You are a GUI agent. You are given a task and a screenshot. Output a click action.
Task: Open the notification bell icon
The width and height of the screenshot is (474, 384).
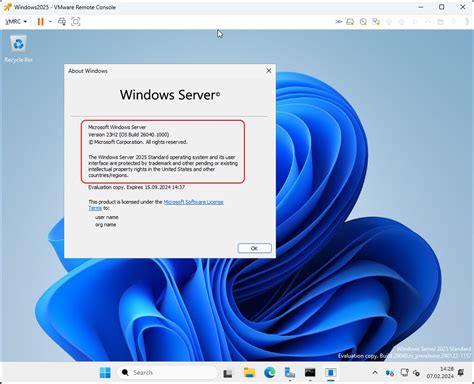461,373
